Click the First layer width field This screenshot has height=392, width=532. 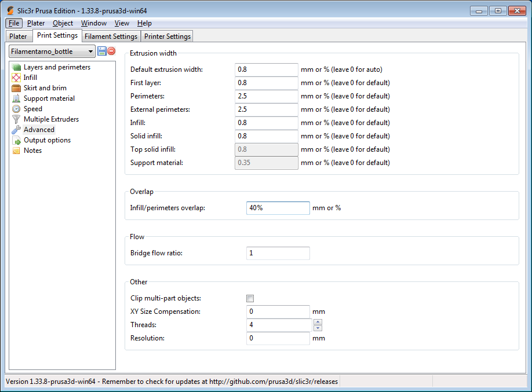click(x=267, y=83)
